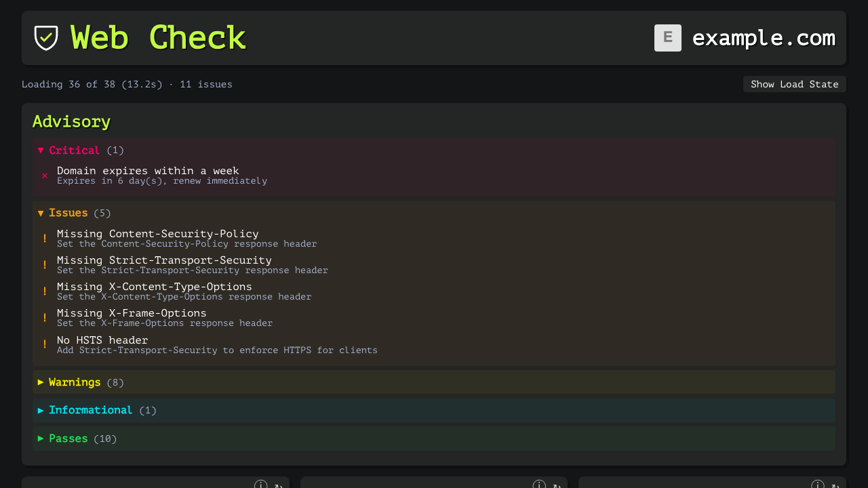Select the 'Missing Strict-Transport-Security' issue title
The height and width of the screenshot is (488, 868).
click(164, 260)
